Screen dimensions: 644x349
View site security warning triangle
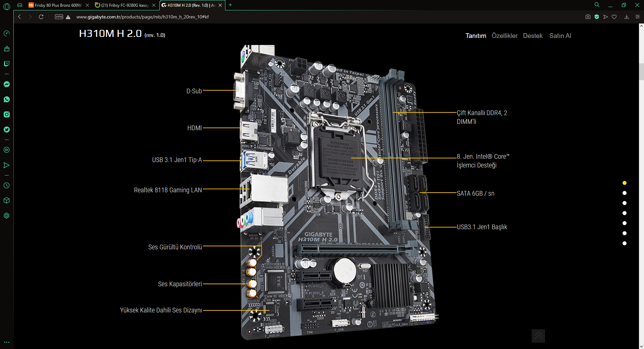point(68,17)
